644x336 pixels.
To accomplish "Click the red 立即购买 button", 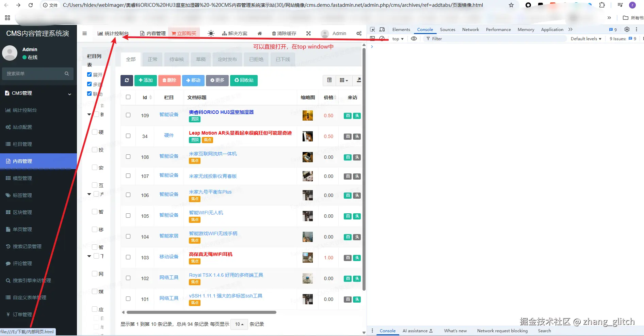I will pyautogui.click(x=184, y=33).
